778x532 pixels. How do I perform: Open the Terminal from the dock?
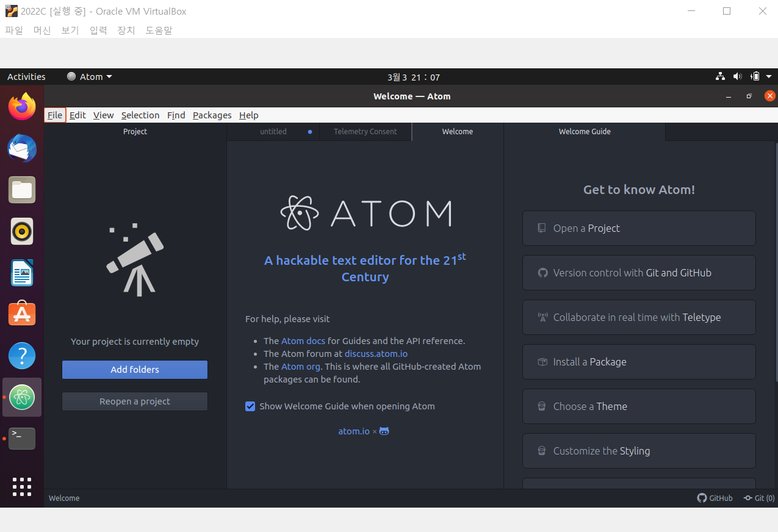click(x=22, y=438)
